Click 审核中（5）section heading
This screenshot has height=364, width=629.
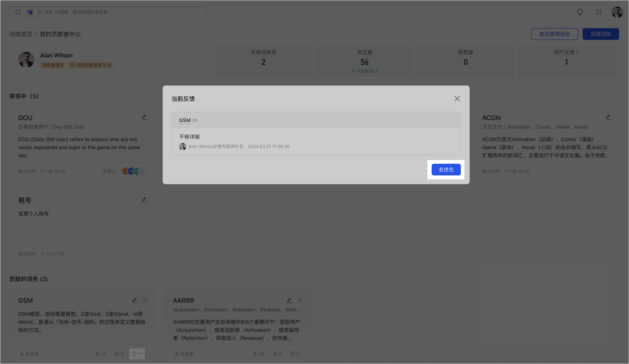24,96
